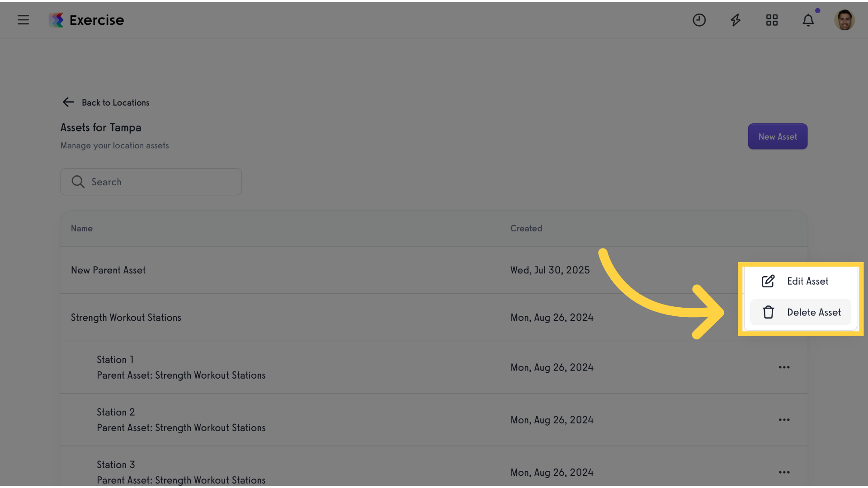This screenshot has width=868, height=488.
Task: Click the Station 2 name
Action: click(x=116, y=412)
